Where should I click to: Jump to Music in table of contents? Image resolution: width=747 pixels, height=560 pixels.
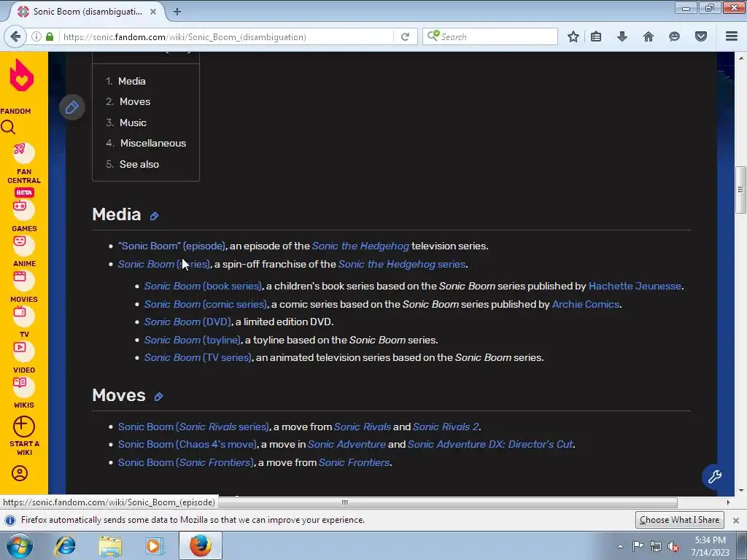pos(133,122)
